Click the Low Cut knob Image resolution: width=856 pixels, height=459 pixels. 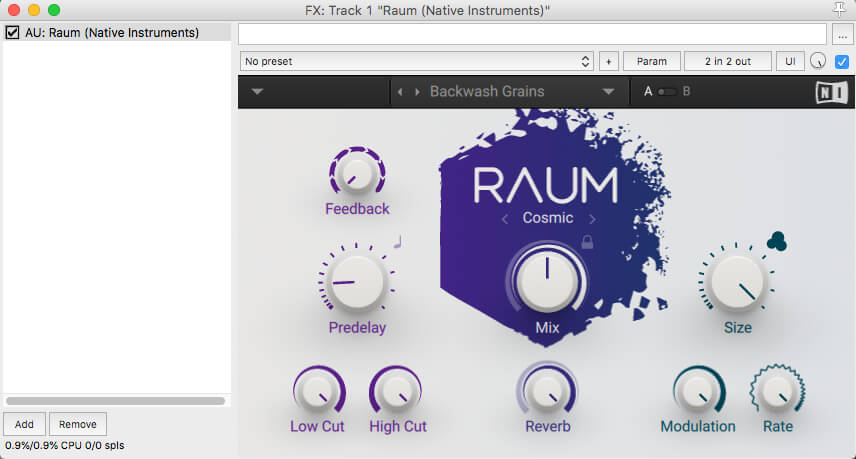[318, 391]
